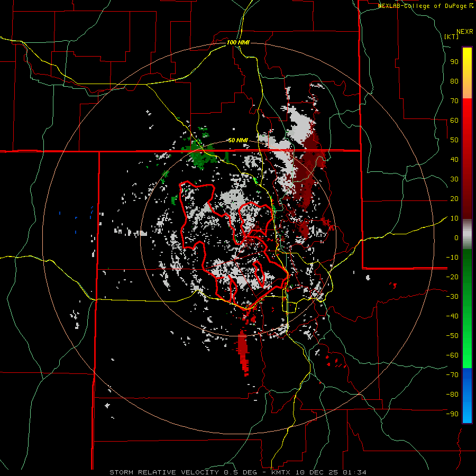Click the -70 value on the velocity scale

[x=452, y=375]
